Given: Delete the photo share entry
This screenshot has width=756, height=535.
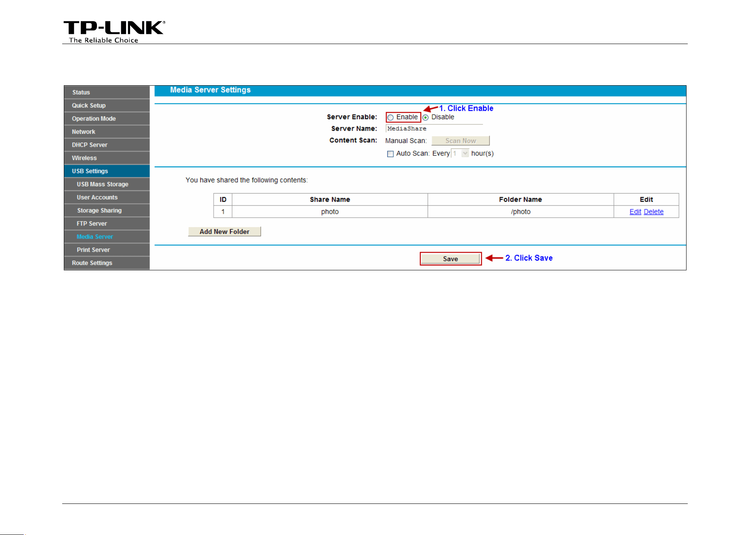Looking at the screenshot, I should point(653,212).
